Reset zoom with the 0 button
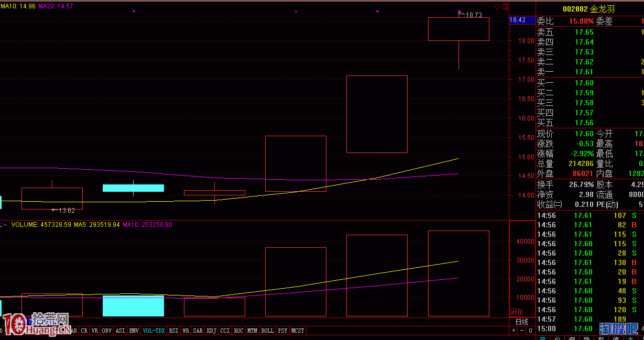644x340 pixels. tap(530, 331)
